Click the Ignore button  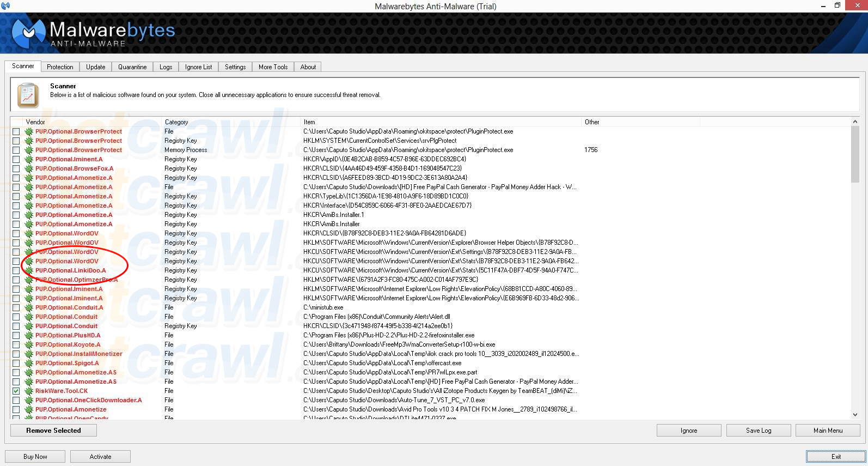click(689, 431)
